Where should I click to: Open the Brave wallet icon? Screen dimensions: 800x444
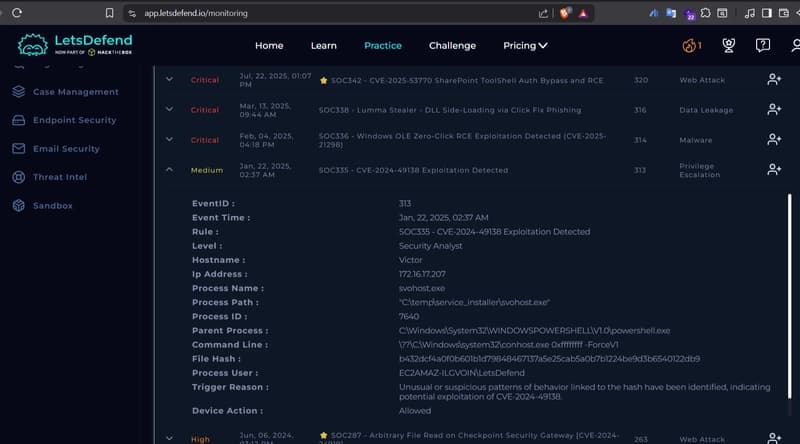(x=784, y=13)
